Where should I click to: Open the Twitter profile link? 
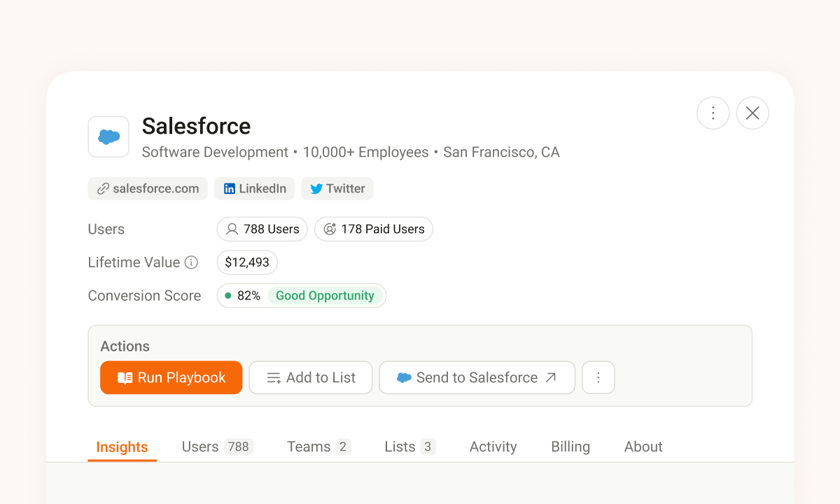tap(337, 188)
